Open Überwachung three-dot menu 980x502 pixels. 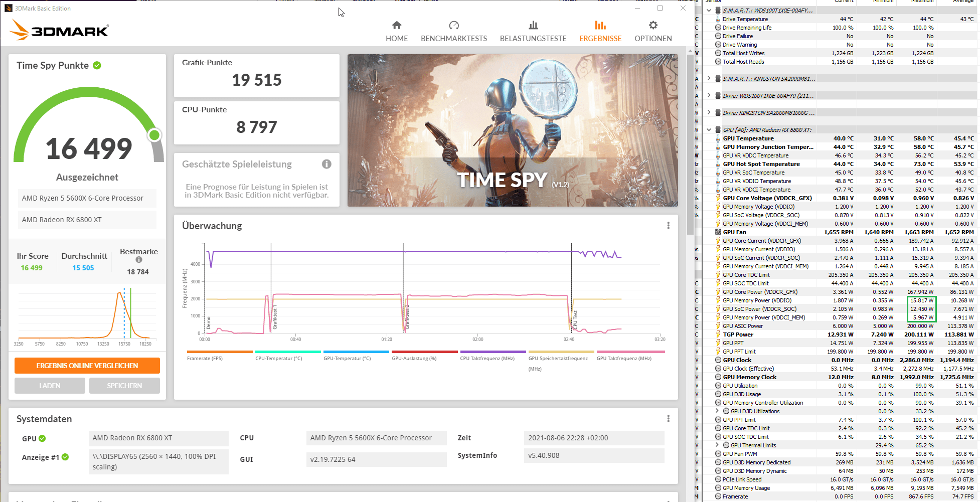tap(668, 226)
